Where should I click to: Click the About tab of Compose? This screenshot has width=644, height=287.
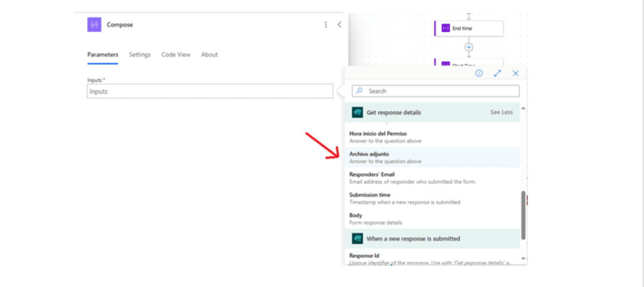(x=209, y=54)
